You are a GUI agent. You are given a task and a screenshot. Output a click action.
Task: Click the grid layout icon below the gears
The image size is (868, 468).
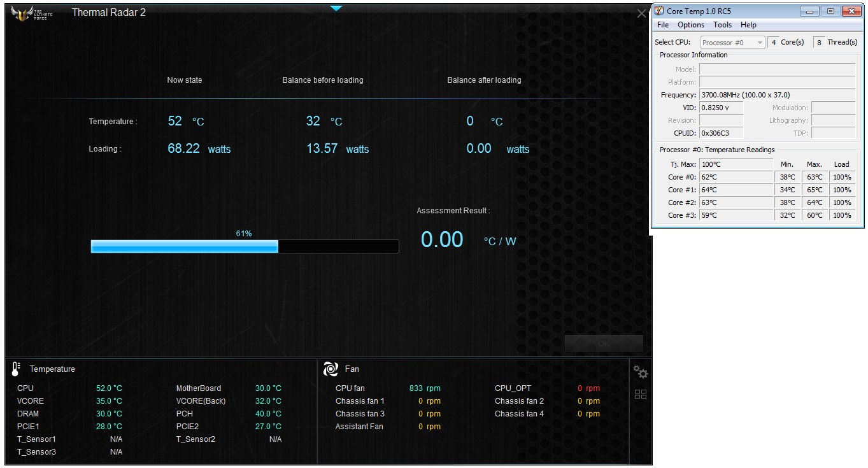click(x=641, y=394)
